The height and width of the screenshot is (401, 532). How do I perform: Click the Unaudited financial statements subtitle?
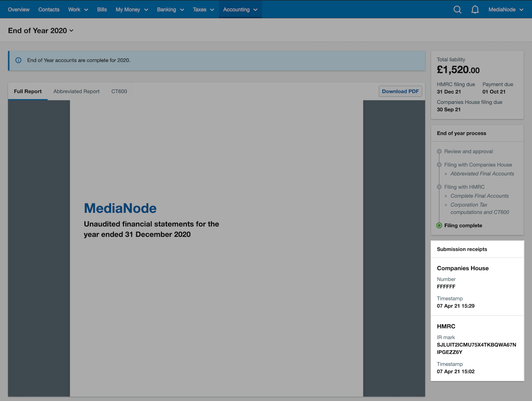coord(151,229)
